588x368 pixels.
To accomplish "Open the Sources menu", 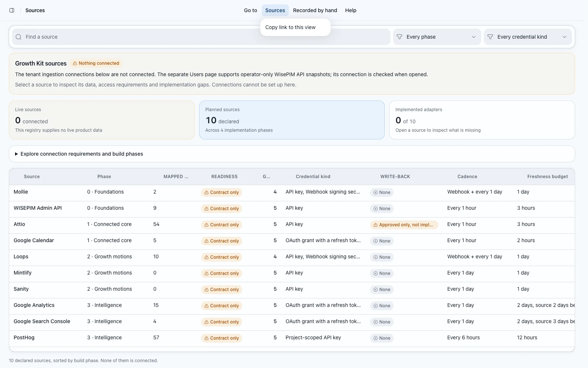I will [275, 10].
